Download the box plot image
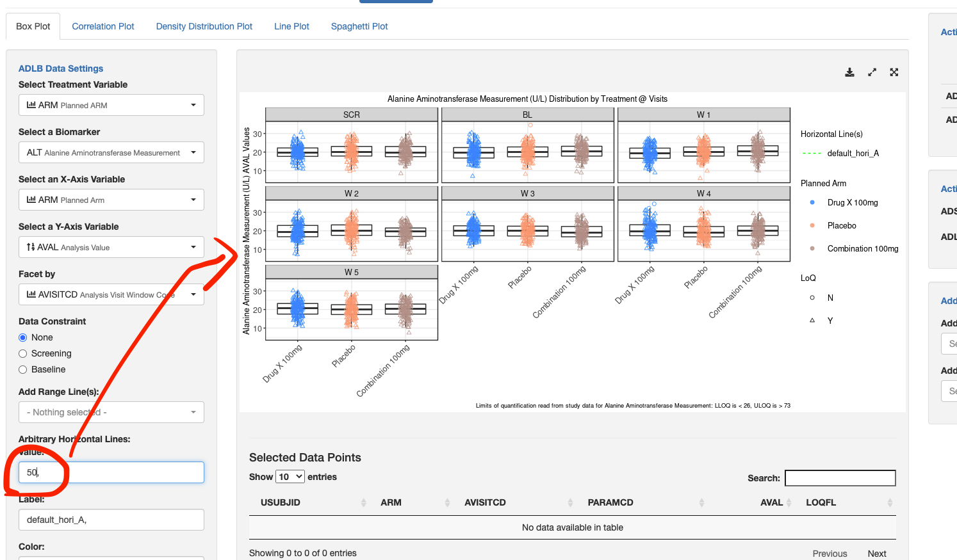 tap(849, 72)
